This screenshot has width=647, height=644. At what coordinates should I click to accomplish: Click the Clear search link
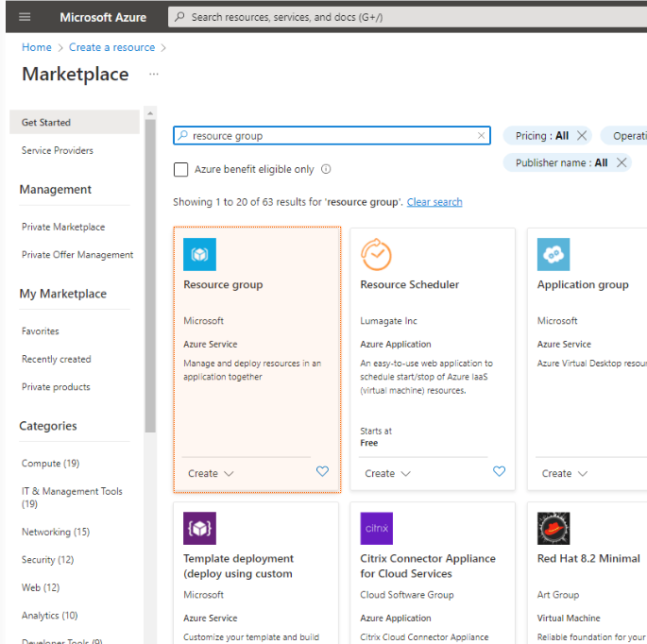[434, 202]
